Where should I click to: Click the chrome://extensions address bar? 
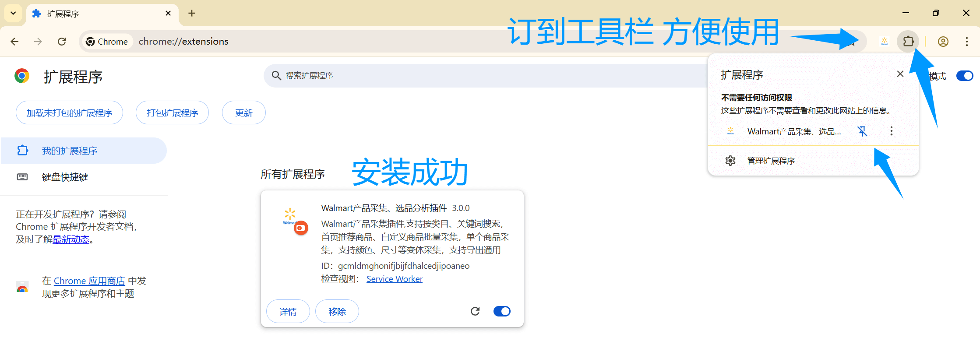(473, 42)
